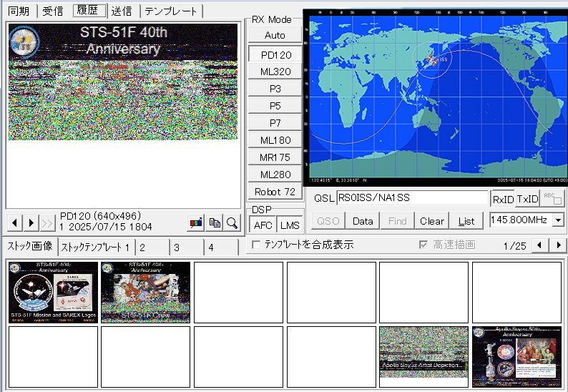The image size is (568, 392).
Task: Select P5 RX mode button
Action: [275, 106]
